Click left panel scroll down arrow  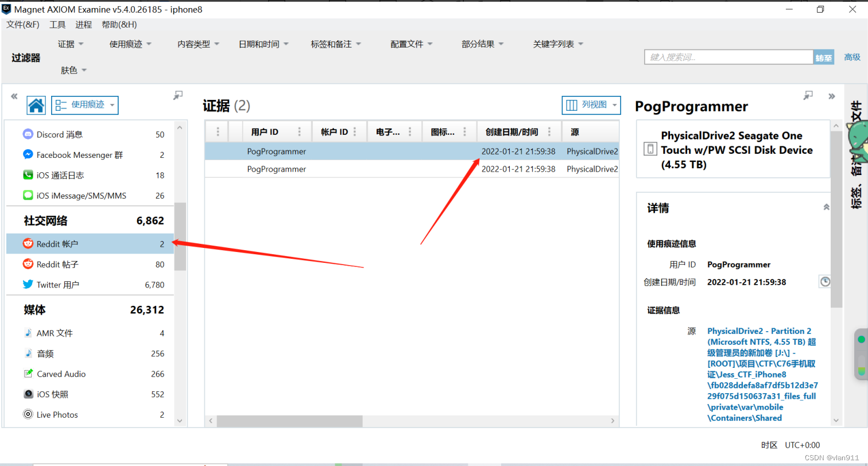[x=180, y=421]
